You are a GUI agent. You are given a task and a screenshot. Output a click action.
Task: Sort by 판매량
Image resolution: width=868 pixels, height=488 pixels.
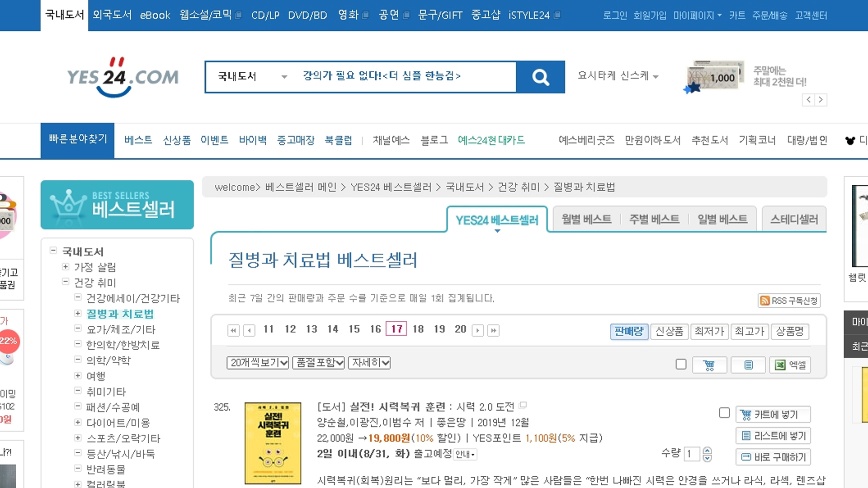pyautogui.click(x=629, y=331)
